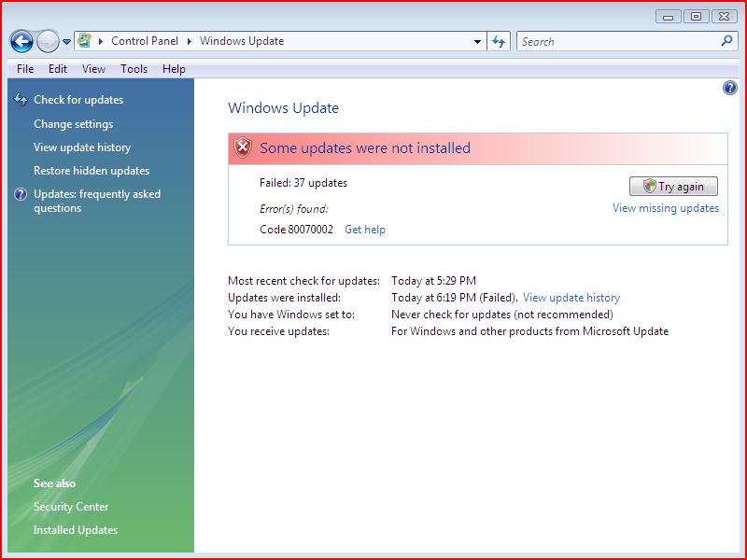Open the View missing updates link

click(x=666, y=208)
